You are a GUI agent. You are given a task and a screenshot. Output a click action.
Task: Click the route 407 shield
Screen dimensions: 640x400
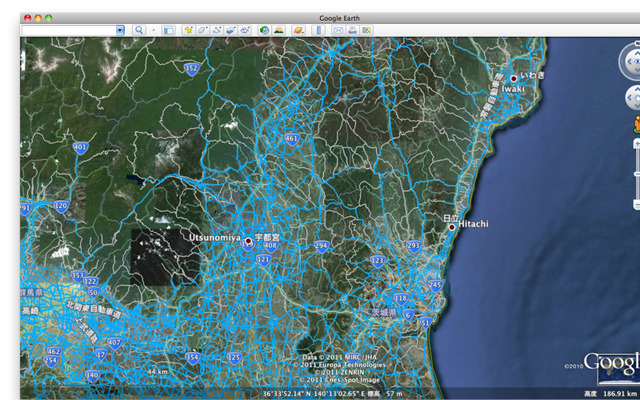click(x=115, y=343)
